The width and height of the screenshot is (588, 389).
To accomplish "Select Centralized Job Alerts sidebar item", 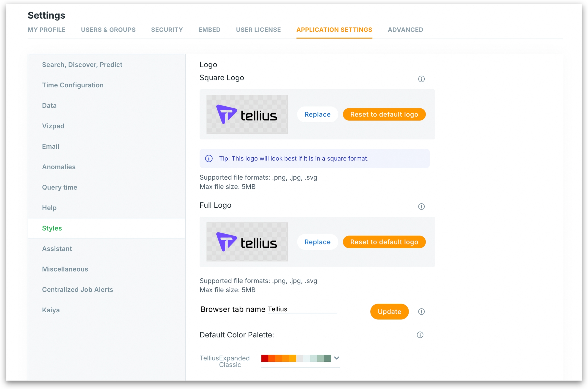I will 77,289.
